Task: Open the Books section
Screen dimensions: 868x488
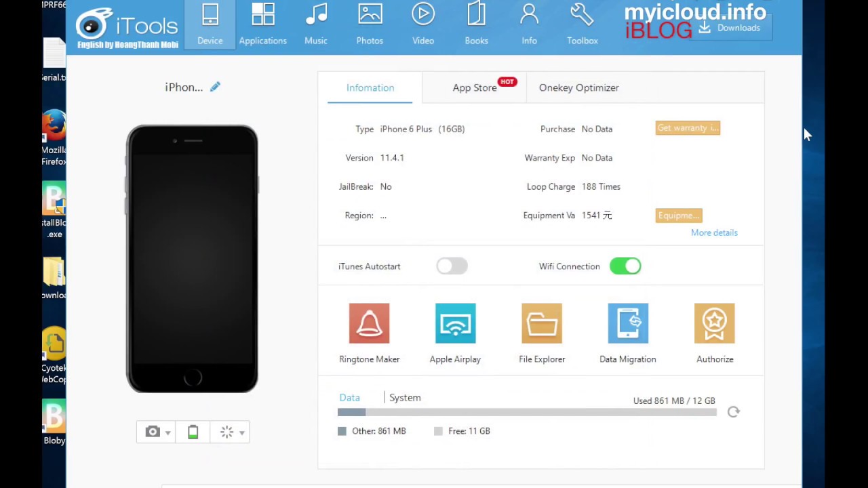Action: [476, 25]
